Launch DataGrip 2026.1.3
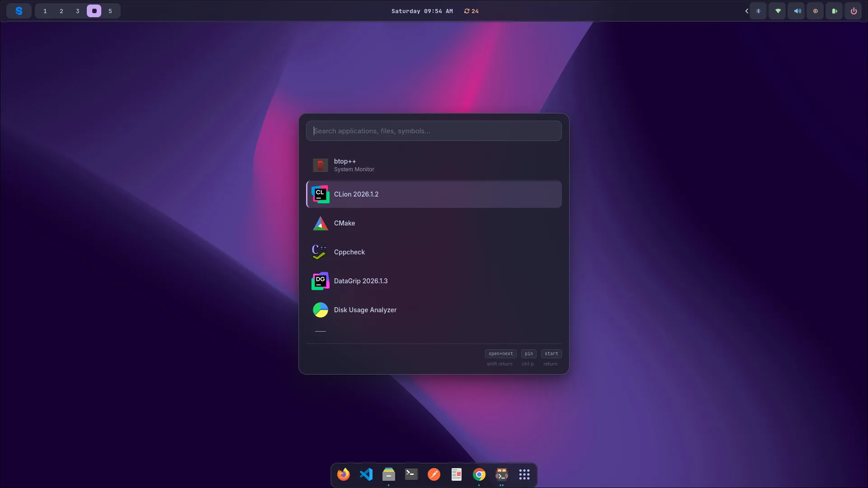This screenshot has width=868, height=488. tap(434, 281)
